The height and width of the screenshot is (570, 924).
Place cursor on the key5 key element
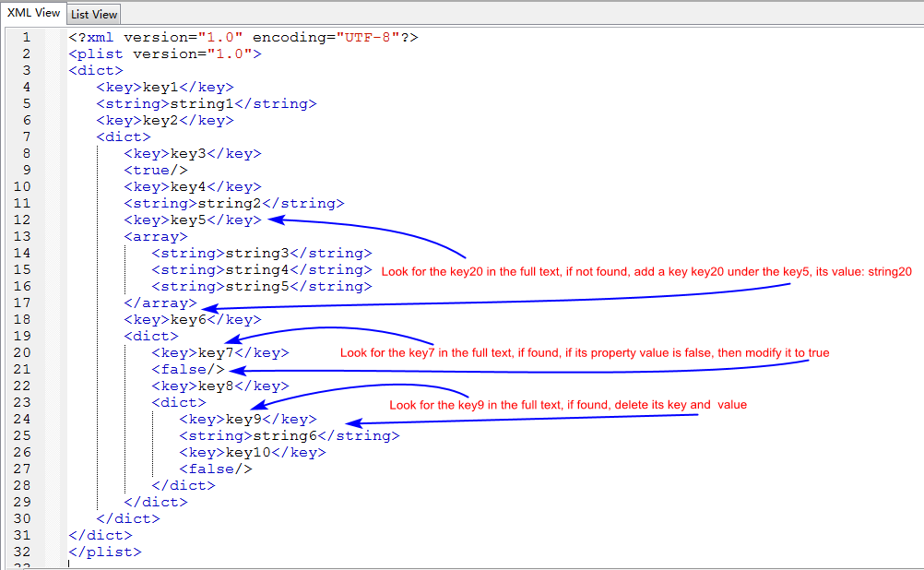[x=193, y=220]
